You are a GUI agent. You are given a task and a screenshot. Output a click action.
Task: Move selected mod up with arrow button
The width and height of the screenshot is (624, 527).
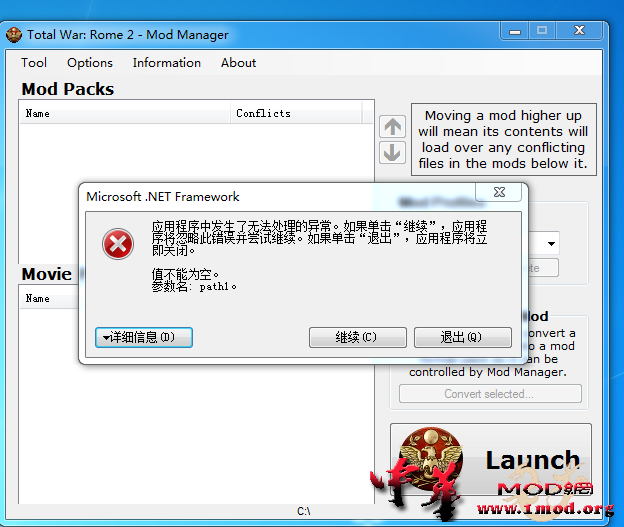coord(392,127)
